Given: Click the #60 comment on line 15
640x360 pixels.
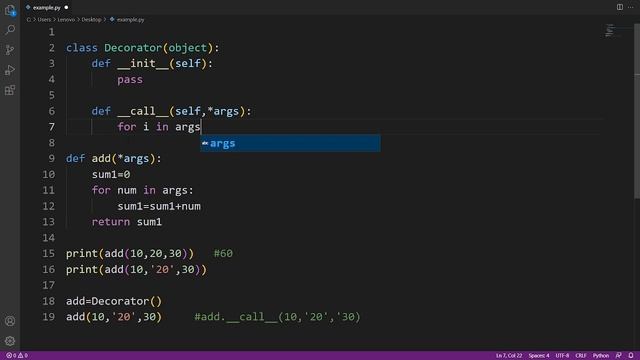Looking at the screenshot, I should pyautogui.click(x=223, y=253).
